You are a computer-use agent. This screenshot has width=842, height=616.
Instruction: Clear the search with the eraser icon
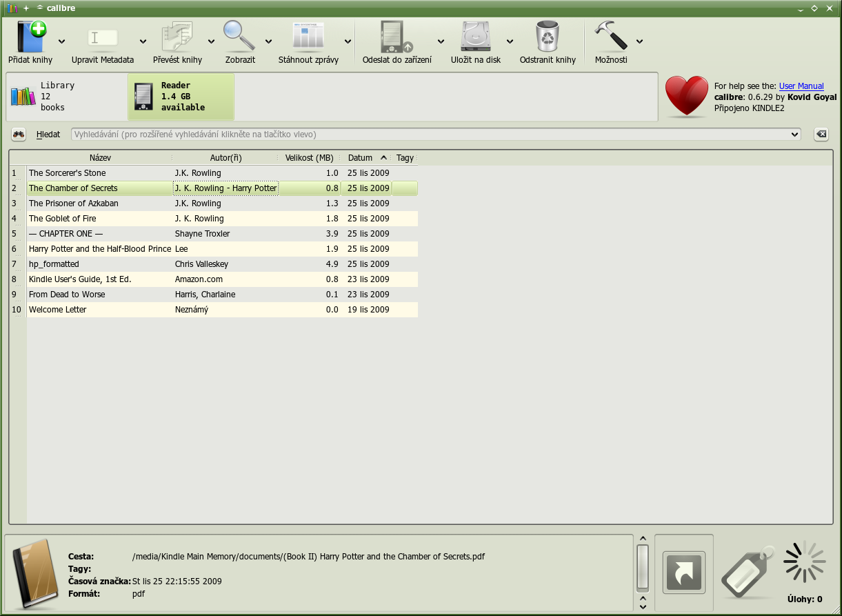pos(821,135)
